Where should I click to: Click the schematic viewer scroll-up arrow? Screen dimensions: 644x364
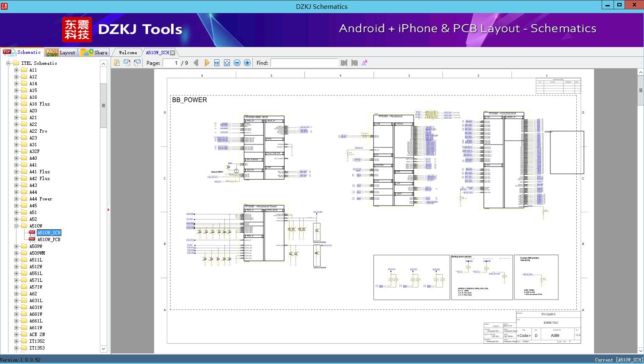click(641, 72)
